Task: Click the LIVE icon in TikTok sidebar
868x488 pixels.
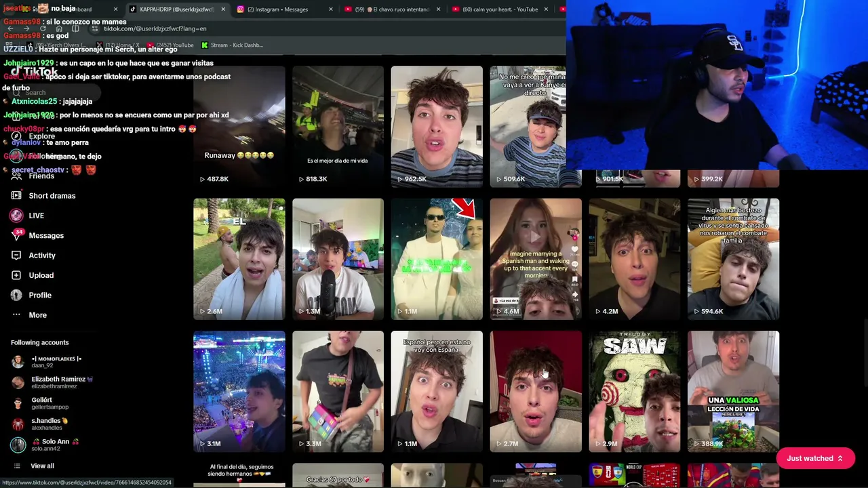Action: pyautogui.click(x=16, y=216)
